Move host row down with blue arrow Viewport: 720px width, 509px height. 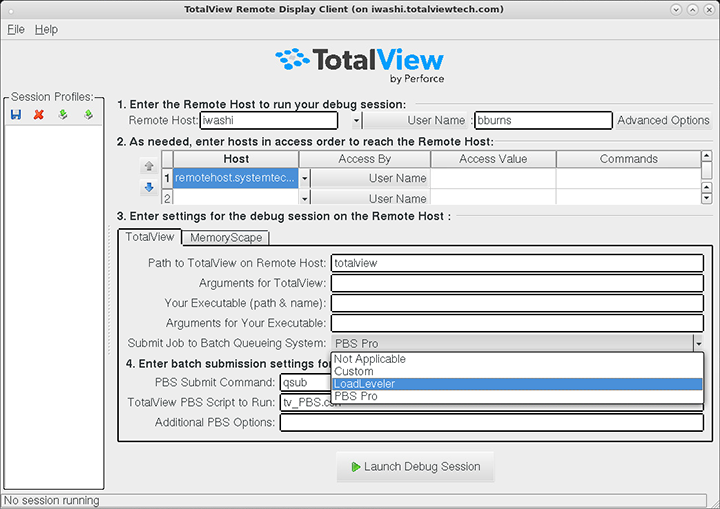[x=149, y=187]
